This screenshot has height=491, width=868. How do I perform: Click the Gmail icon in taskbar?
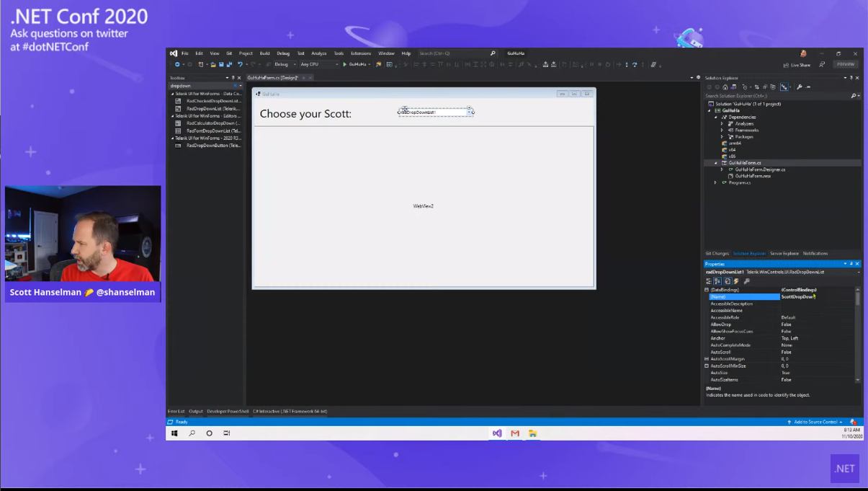515,433
